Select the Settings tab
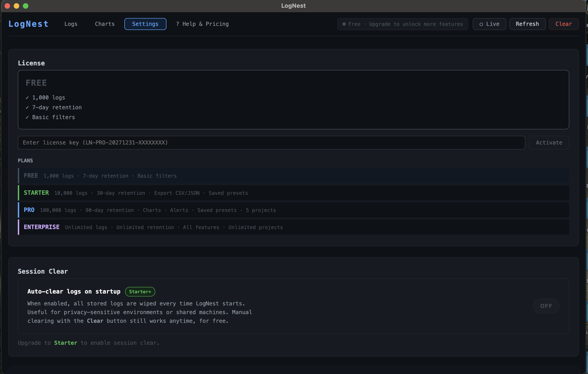Viewport: 588px width, 374px height. pyautogui.click(x=145, y=24)
